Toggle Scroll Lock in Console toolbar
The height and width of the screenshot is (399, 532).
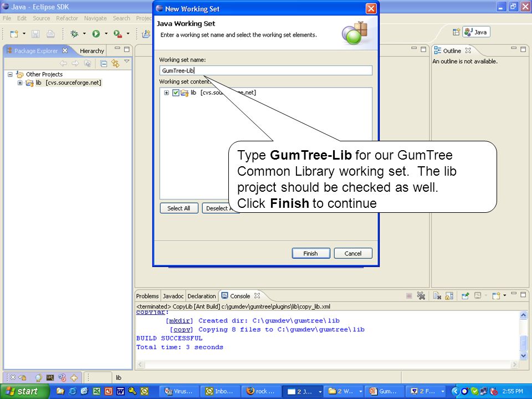click(x=449, y=296)
